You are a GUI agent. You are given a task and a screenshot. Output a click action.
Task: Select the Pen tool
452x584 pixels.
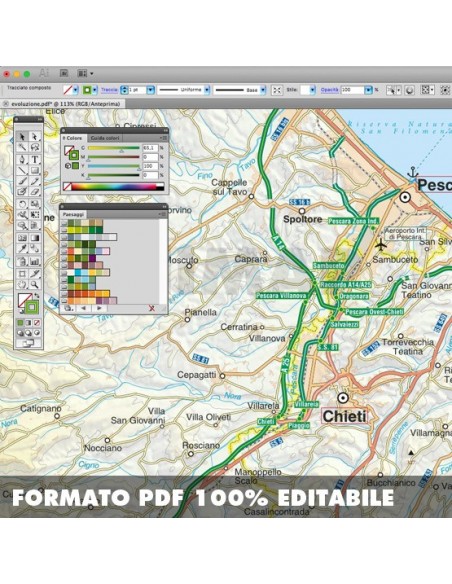click(22, 160)
